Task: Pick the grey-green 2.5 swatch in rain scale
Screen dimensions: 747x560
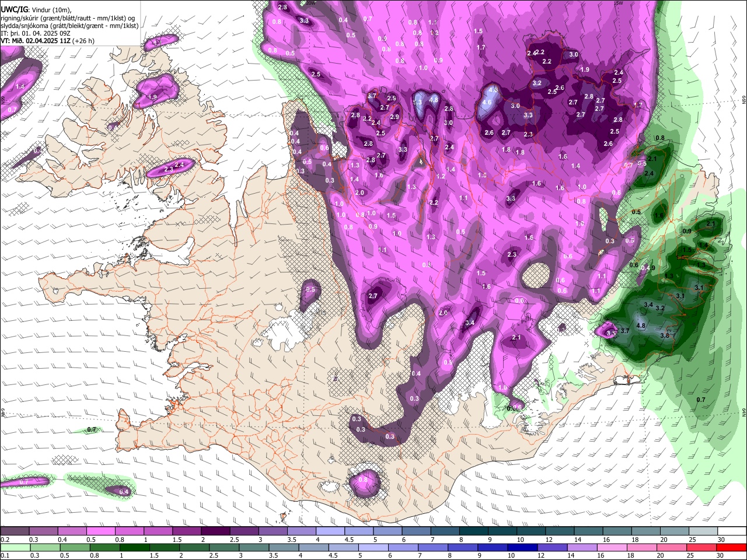Action: click(224, 548)
